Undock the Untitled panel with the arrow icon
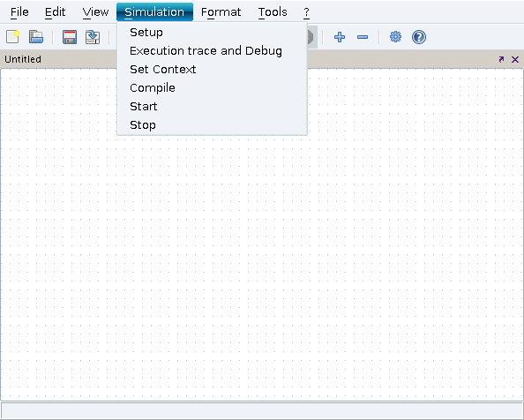524x420 pixels. pyautogui.click(x=501, y=59)
